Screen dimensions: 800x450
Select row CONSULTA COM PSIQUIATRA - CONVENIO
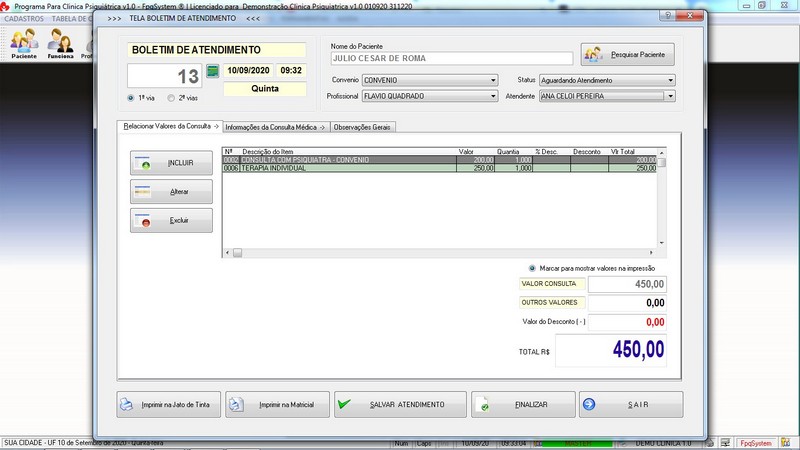pos(440,160)
